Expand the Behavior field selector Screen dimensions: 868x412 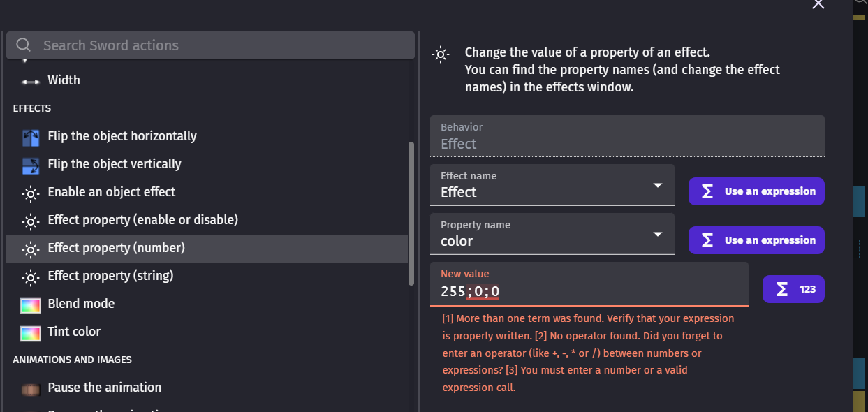[x=626, y=135]
